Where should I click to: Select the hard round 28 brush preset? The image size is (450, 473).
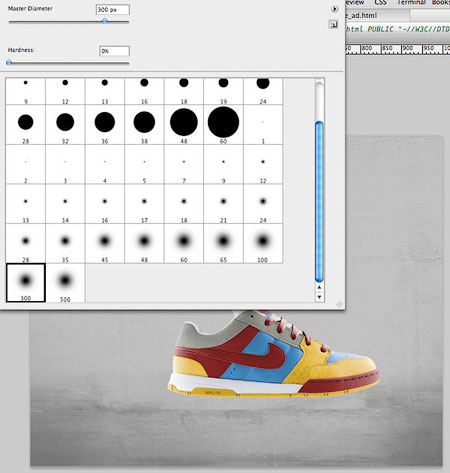[26, 125]
